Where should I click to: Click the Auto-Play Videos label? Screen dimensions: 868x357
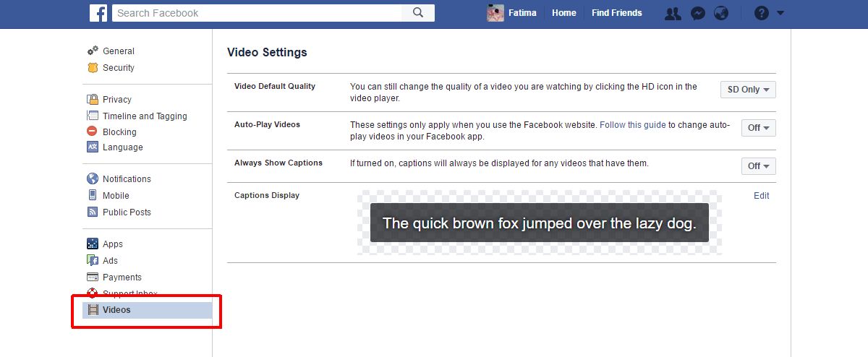[x=267, y=124]
